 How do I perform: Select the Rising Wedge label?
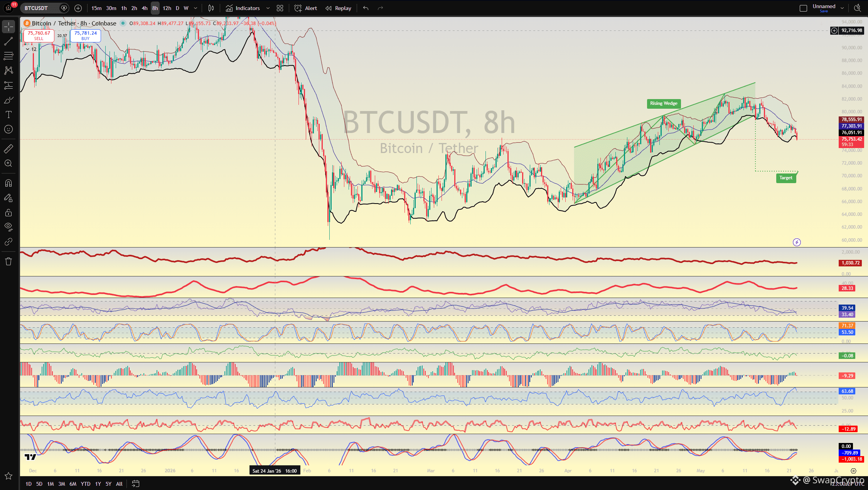[664, 103]
